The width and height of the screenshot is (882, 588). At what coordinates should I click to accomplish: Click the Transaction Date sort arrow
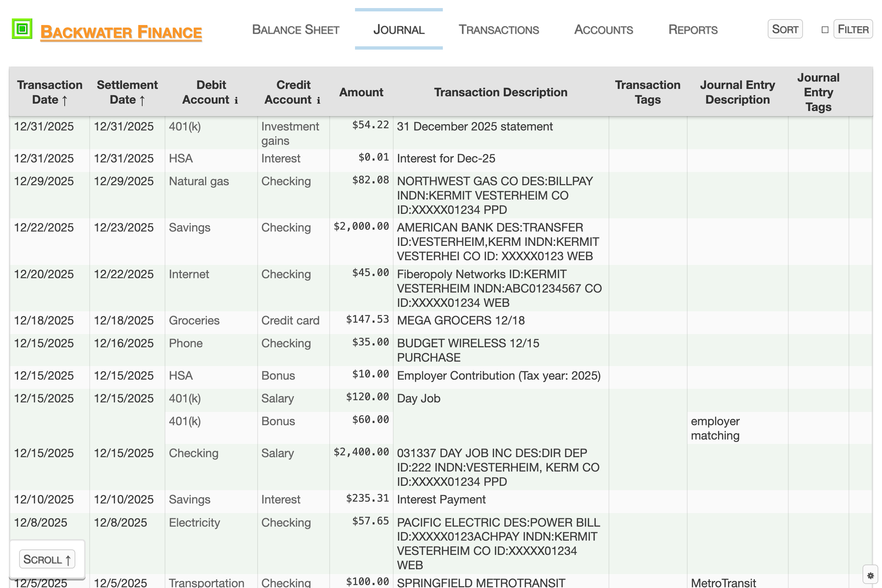[x=65, y=100]
